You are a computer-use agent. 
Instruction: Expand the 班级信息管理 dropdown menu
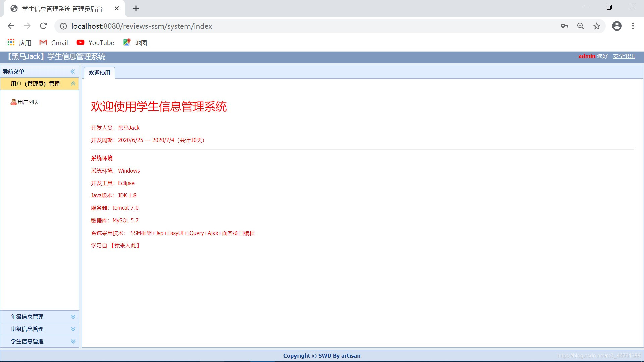click(x=39, y=329)
